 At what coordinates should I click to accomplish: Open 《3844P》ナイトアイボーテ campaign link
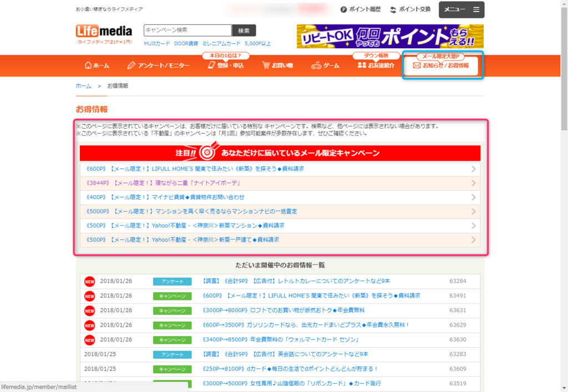[163, 183]
